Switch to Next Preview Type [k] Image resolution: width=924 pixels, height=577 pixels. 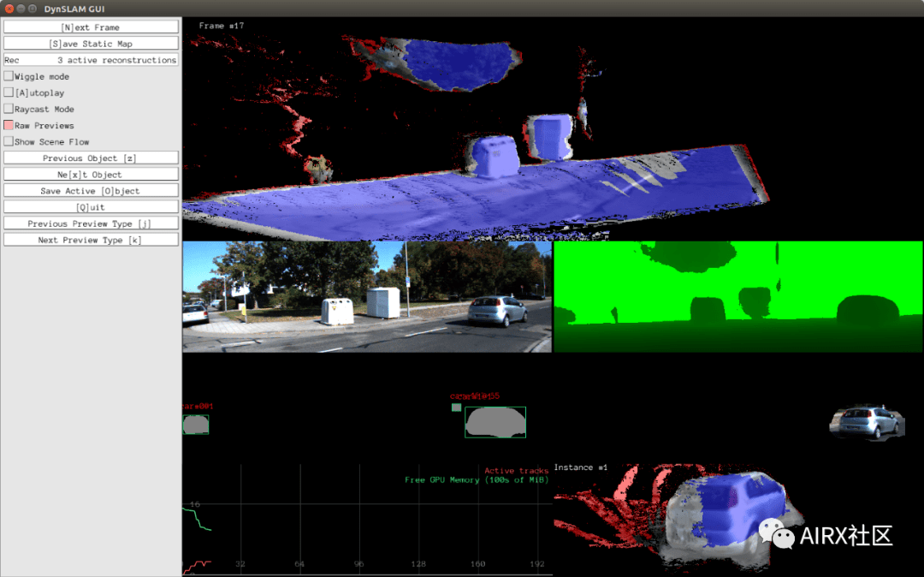(x=91, y=240)
